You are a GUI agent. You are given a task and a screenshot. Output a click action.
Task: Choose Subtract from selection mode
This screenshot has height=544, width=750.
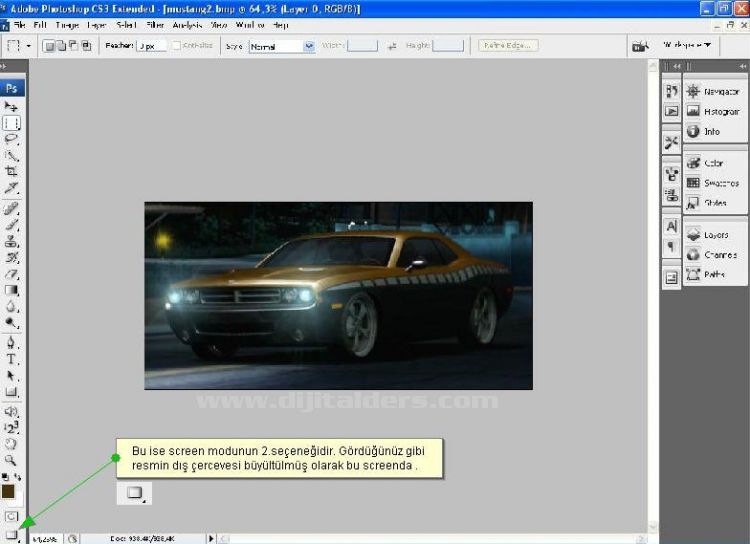[x=73, y=46]
